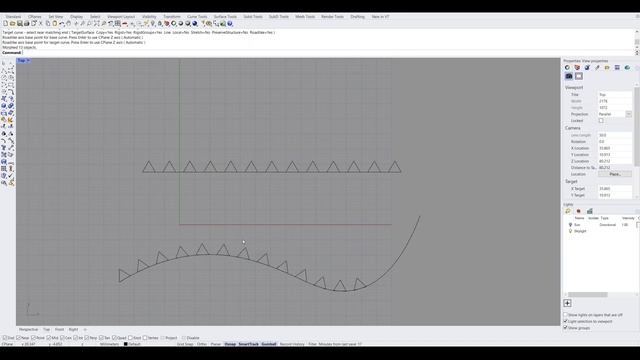This screenshot has height=360, width=640.
Task: Toggle Grid Snap in the status bar
Action: coord(185,344)
